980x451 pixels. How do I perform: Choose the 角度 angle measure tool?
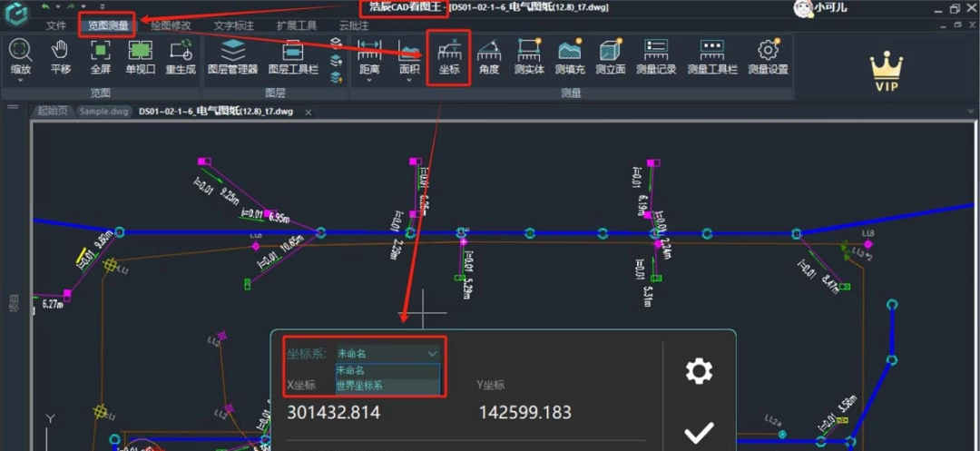tap(489, 56)
